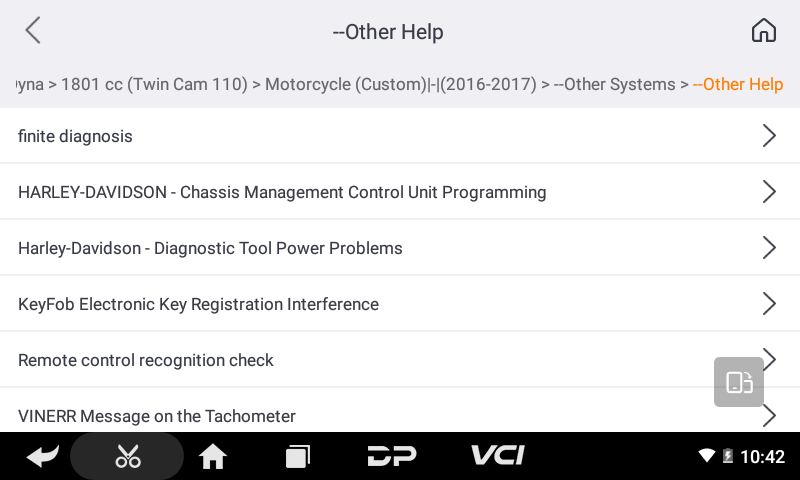Open recent apps overview
Screen dimensions: 800x480
coord(297,457)
